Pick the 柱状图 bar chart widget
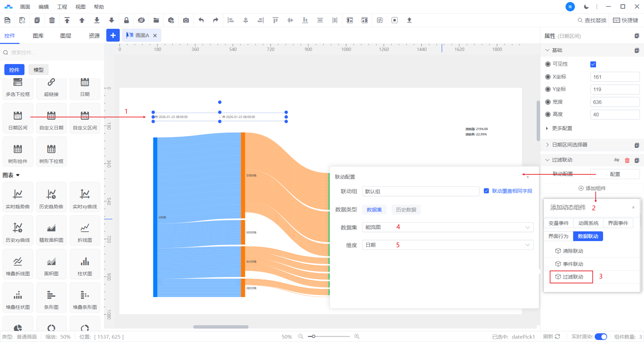 [x=85, y=265]
